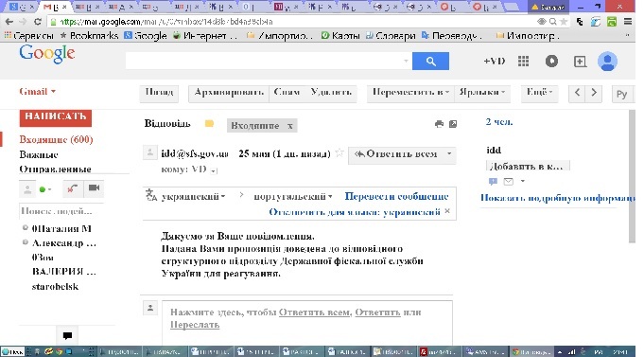Start chat with idd via bubble icon
644x357 pixels.
click(493, 181)
